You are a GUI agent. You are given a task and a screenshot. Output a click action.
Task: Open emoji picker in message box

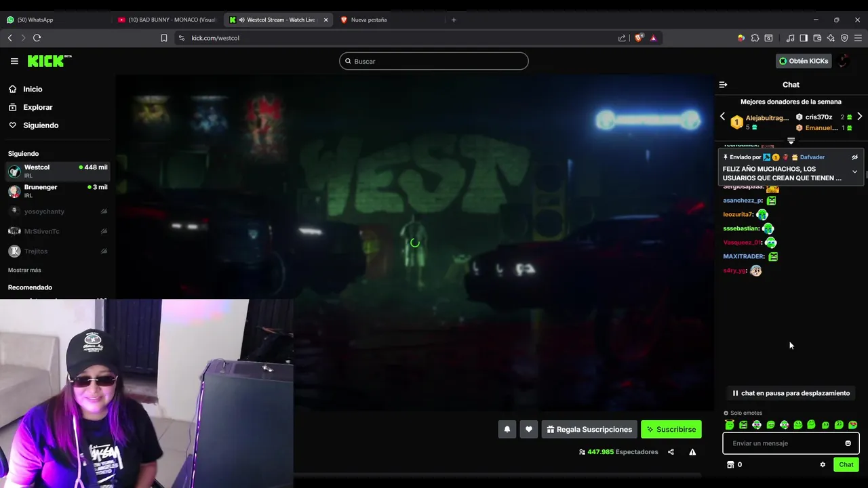coord(848,443)
